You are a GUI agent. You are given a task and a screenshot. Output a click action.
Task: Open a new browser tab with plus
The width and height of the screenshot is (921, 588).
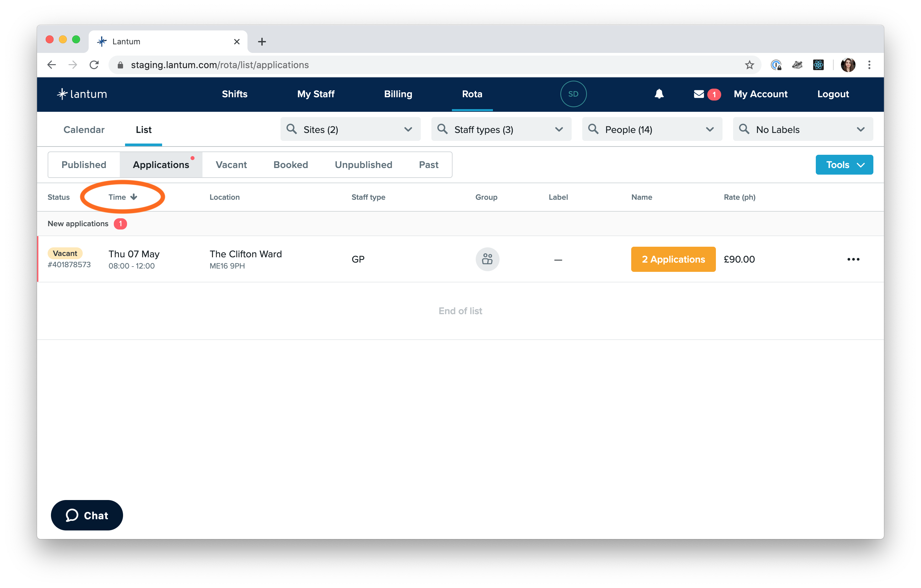coord(262,42)
